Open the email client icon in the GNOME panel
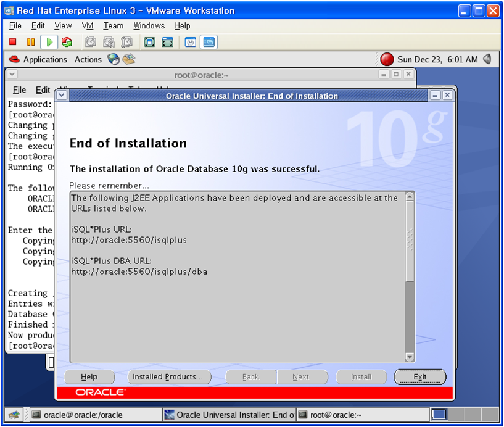504x427 pixels. pyautogui.click(x=129, y=59)
